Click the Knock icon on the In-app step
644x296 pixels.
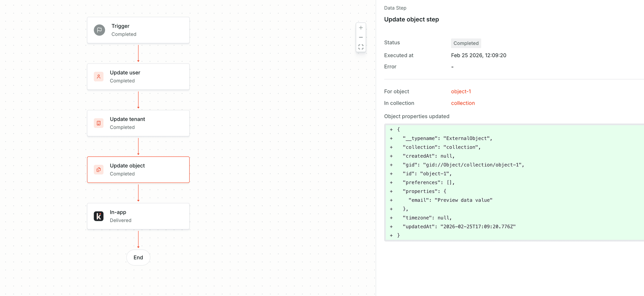(x=99, y=216)
